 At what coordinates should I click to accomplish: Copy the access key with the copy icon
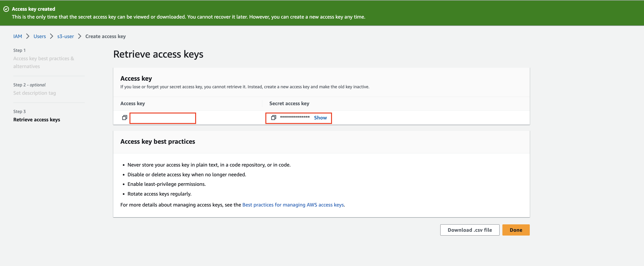pyautogui.click(x=124, y=118)
